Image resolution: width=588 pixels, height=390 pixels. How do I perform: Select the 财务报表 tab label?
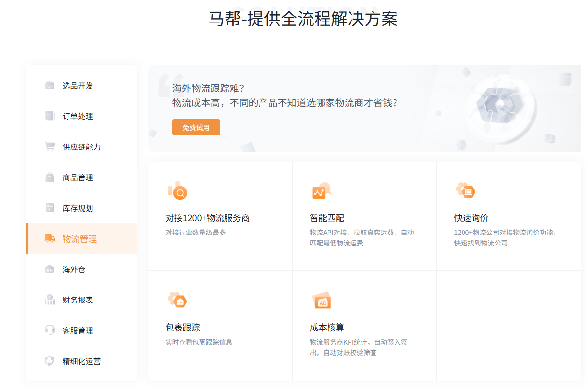[x=78, y=300]
